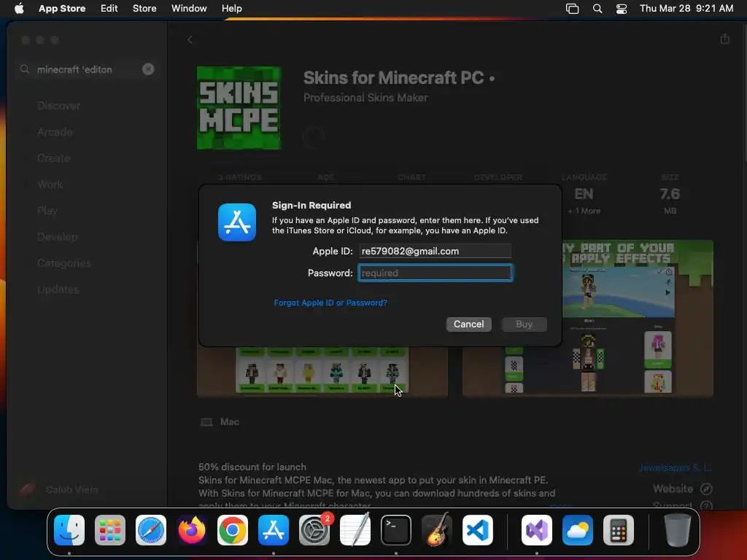Open Finder from the dock
The width and height of the screenshot is (747, 560).
pos(69,530)
